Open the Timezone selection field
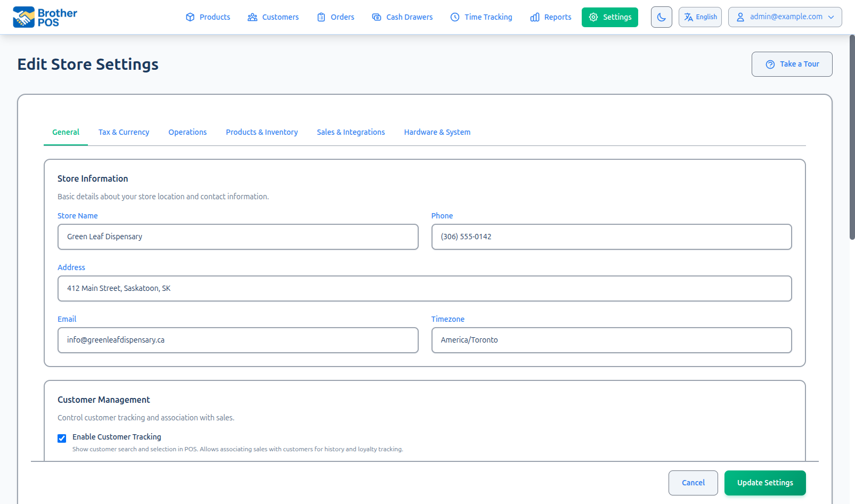Screen dimensions: 855x504 click(611, 340)
